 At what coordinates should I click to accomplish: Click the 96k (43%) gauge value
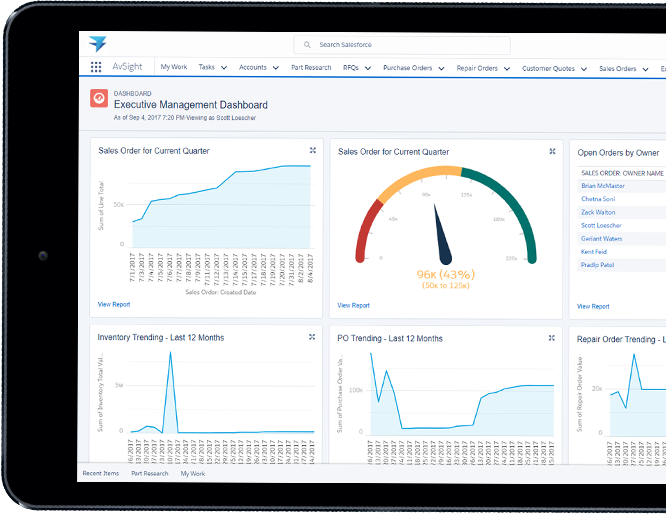point(446,274)
